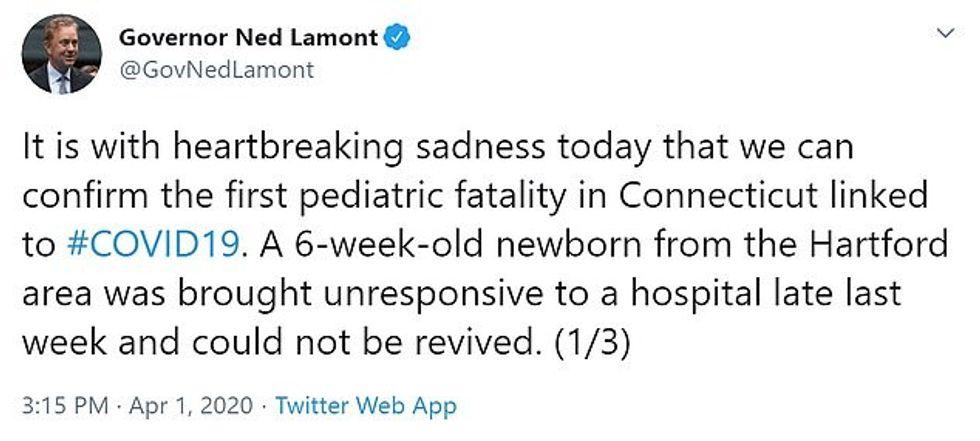Visit the @GovNedLamont handle

pos(216,70)
